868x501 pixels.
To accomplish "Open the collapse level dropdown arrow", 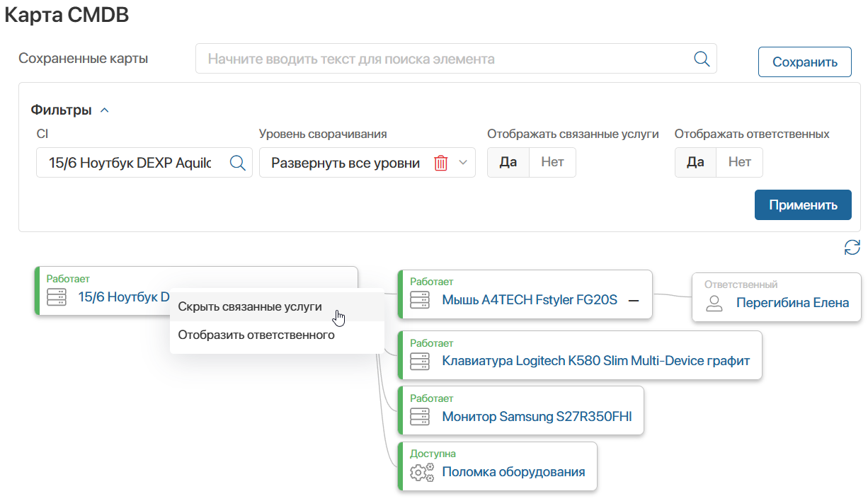I will coord(463,163).
